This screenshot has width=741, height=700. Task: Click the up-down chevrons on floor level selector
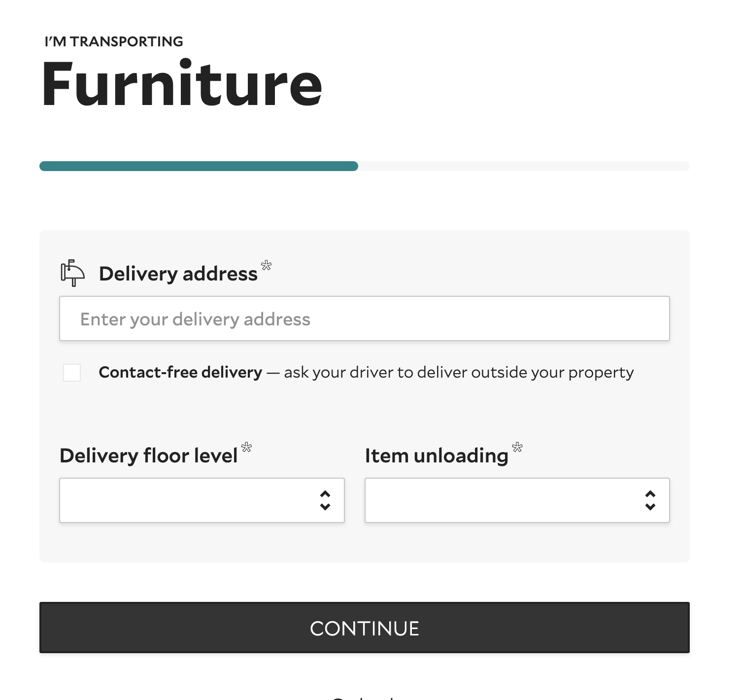pos(325,500)
